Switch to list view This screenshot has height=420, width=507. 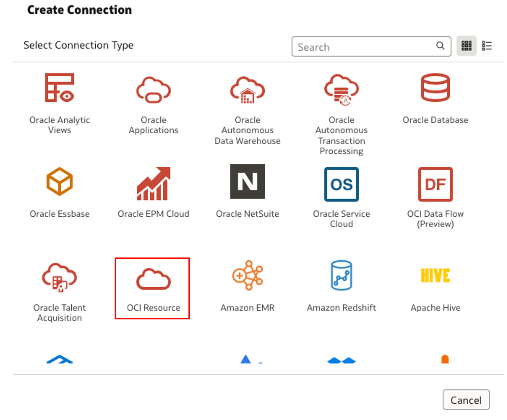487,46
